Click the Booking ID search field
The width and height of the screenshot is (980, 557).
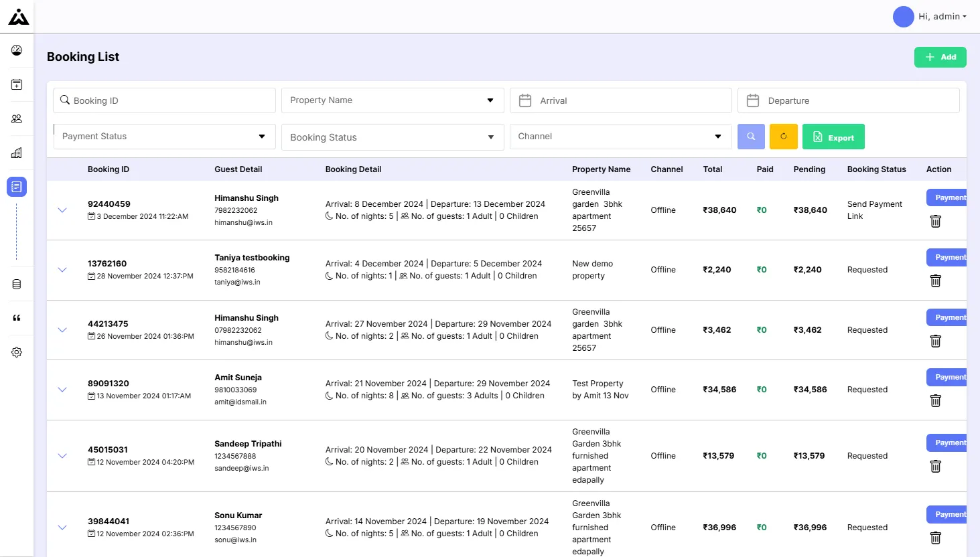pos(164,100)
